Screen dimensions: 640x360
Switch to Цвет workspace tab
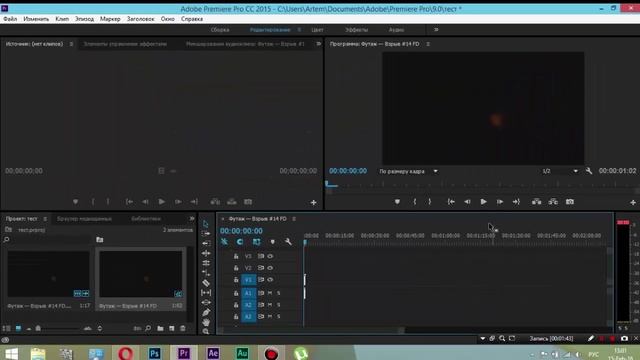tap(317, 30)
